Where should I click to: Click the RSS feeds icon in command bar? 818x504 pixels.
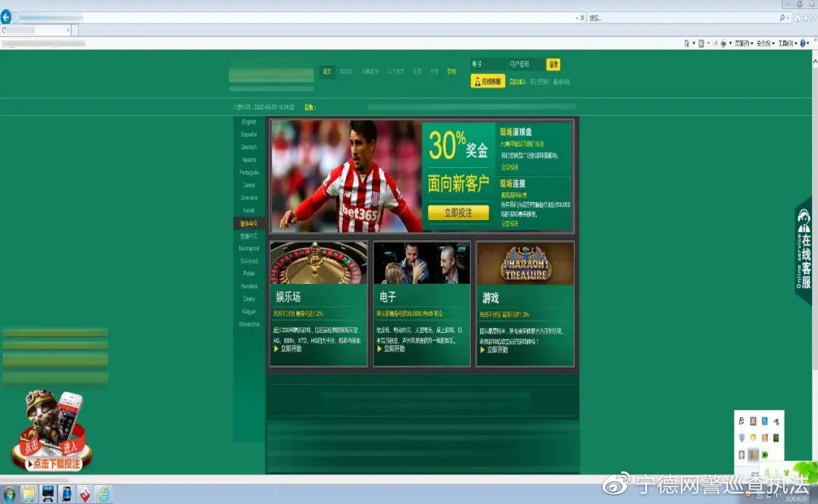[701, 43]
